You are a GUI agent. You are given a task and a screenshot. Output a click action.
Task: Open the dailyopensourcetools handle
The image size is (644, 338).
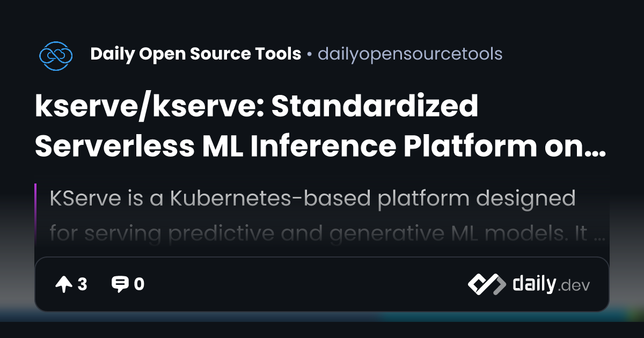click(x=411, y=54)
